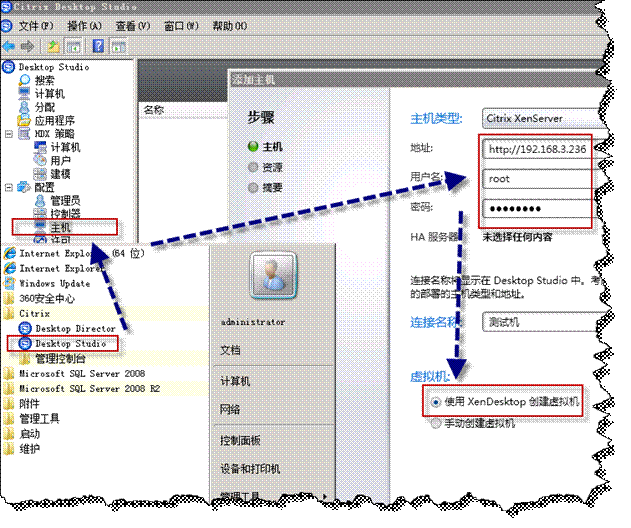Click the Up one level toolbar icon

pos(54,46)
